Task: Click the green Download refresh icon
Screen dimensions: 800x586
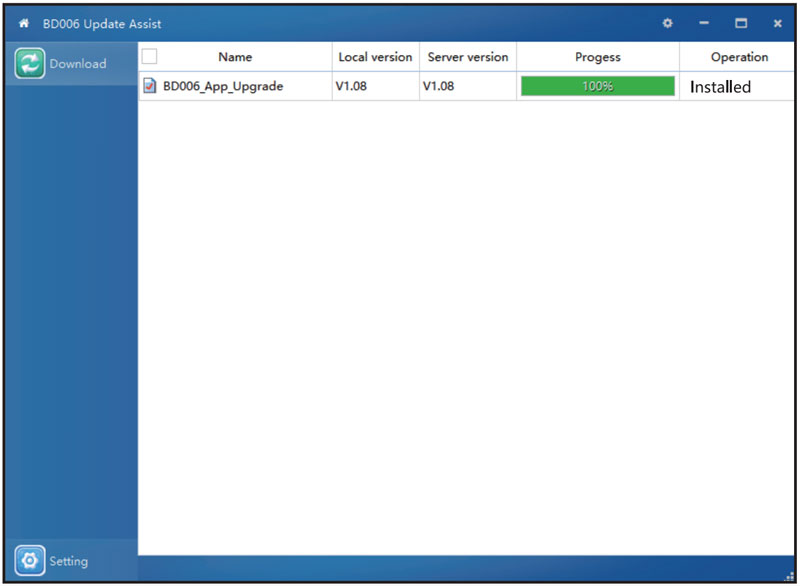Action: coord(30,63)
